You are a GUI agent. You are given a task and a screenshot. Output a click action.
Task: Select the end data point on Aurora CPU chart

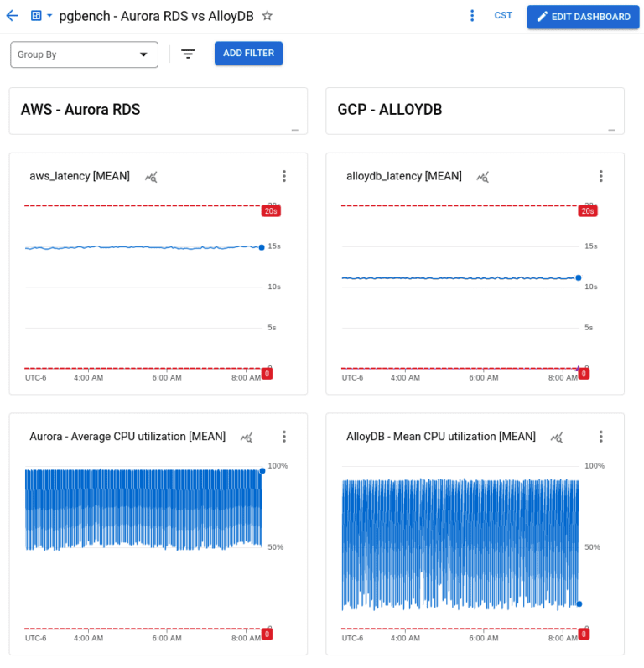[x=262, y=471]
